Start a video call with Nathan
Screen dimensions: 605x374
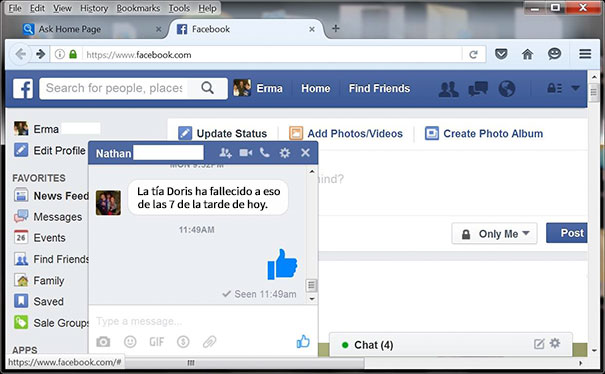245,153
